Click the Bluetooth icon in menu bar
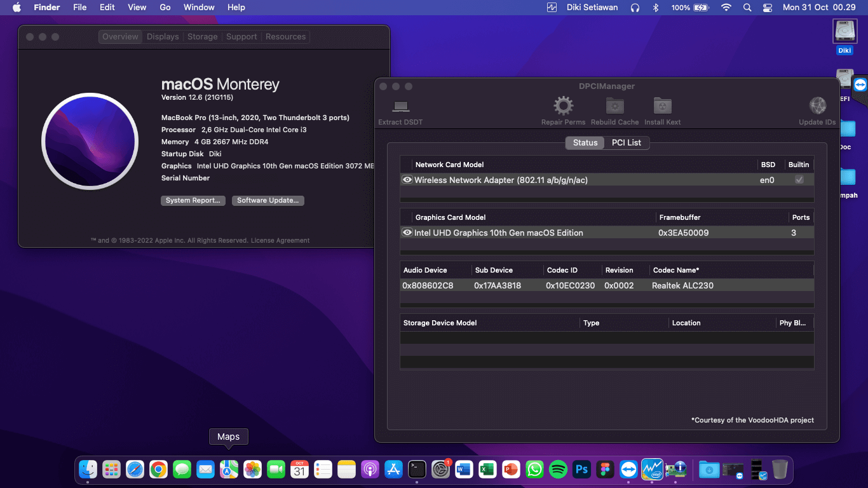Image resolution: width=868 pixels, height=488 pixels. click(x=656, y=8)
